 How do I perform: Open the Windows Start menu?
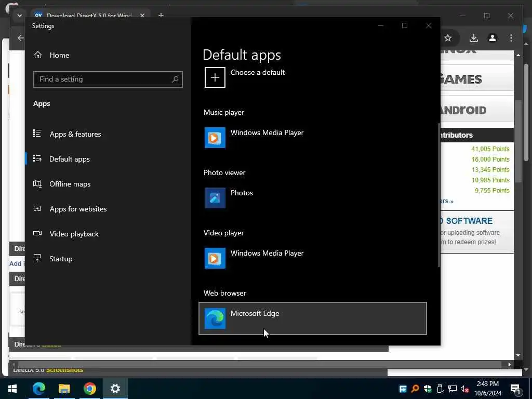12,389
